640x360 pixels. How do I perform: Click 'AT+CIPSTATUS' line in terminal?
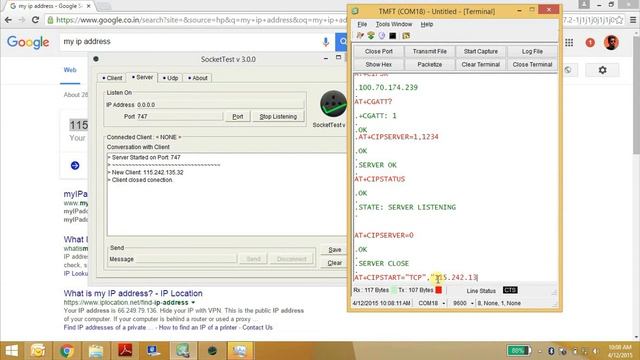380,179
